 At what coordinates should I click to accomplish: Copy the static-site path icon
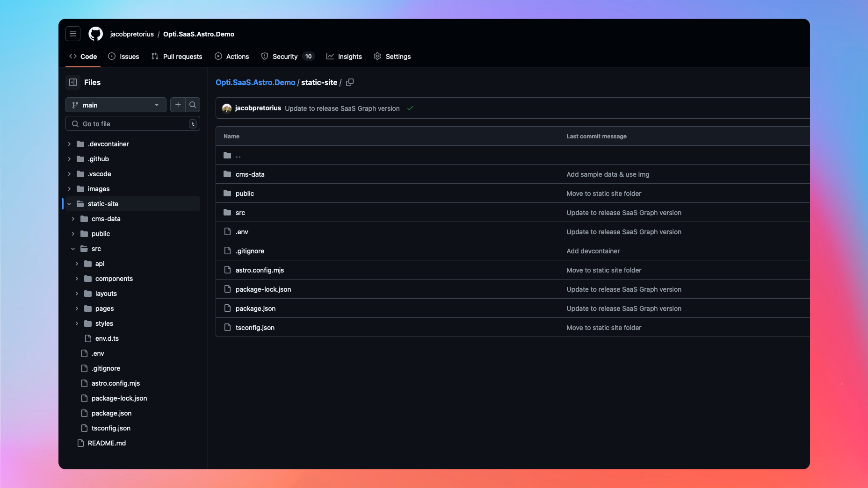[350, 82]
